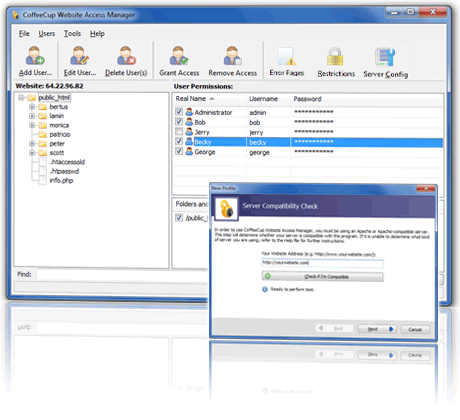Expand the scott folder
This screenshot has width=460, height=420.
click(x=32, y=153)
